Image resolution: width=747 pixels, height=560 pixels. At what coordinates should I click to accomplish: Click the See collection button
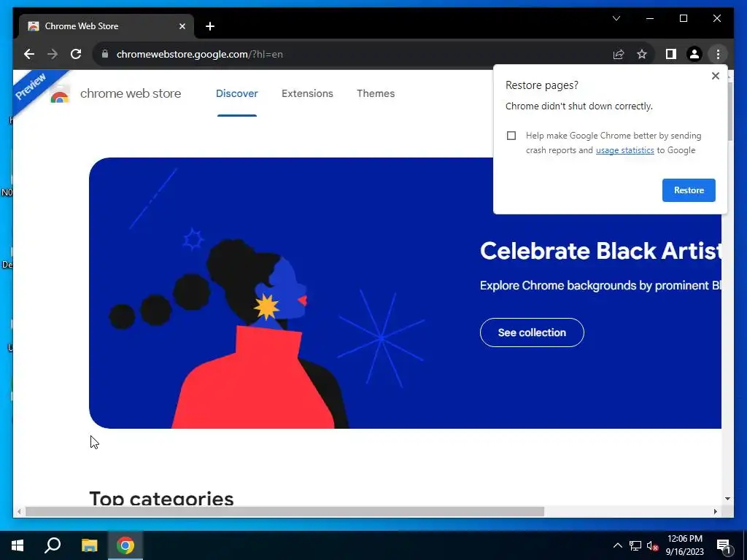coord(532,332)
